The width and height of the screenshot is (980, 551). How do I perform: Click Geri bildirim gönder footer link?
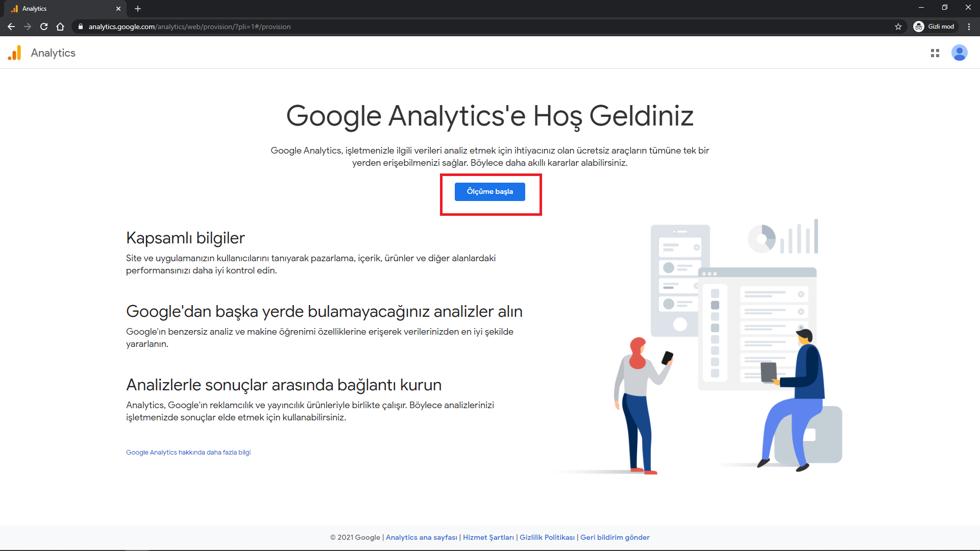click(x=615, y=538)
